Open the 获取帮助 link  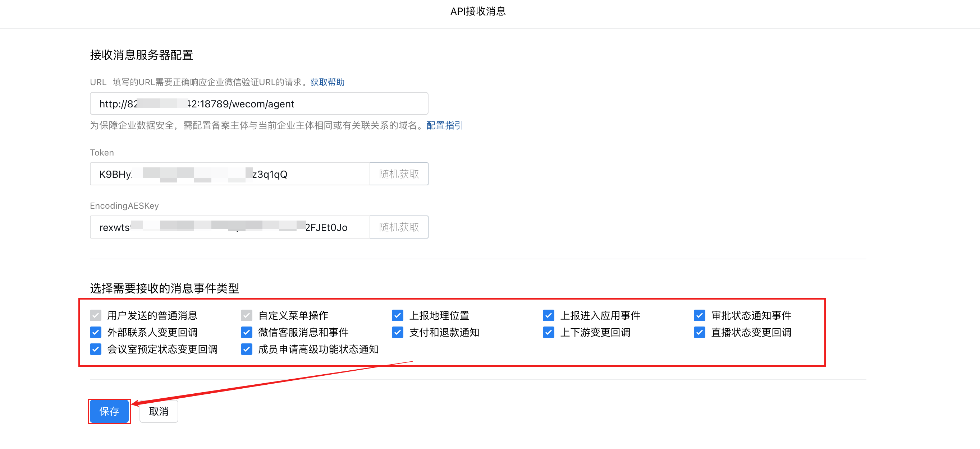click(327, 82)
